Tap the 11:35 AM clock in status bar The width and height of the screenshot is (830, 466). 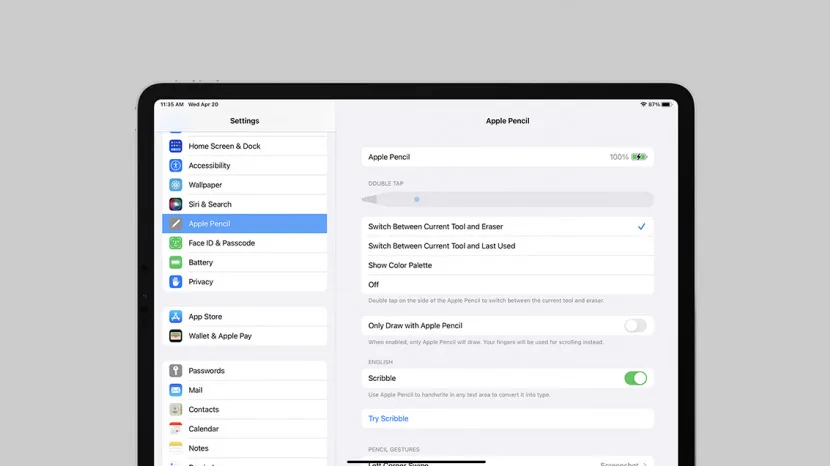(x=172, y=104)
